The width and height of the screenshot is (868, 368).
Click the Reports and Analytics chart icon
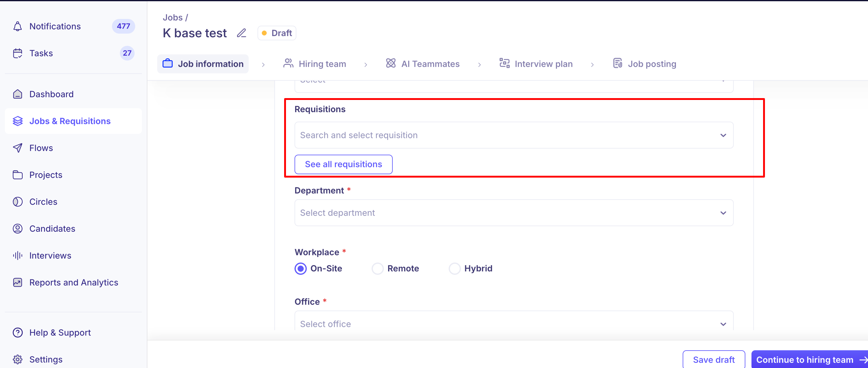[17, 283]
